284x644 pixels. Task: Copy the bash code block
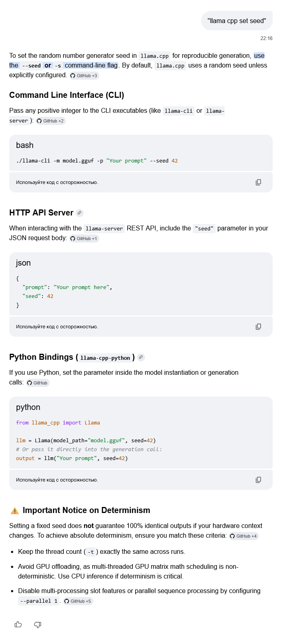tap(258, 182)
